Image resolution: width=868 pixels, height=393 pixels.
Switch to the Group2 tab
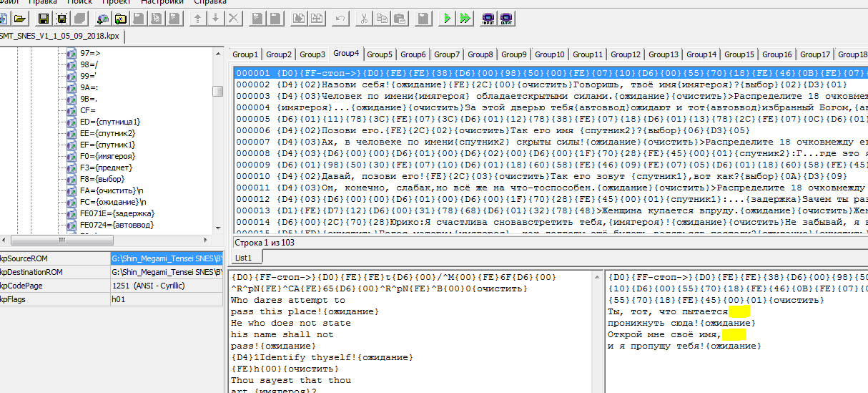279,54
